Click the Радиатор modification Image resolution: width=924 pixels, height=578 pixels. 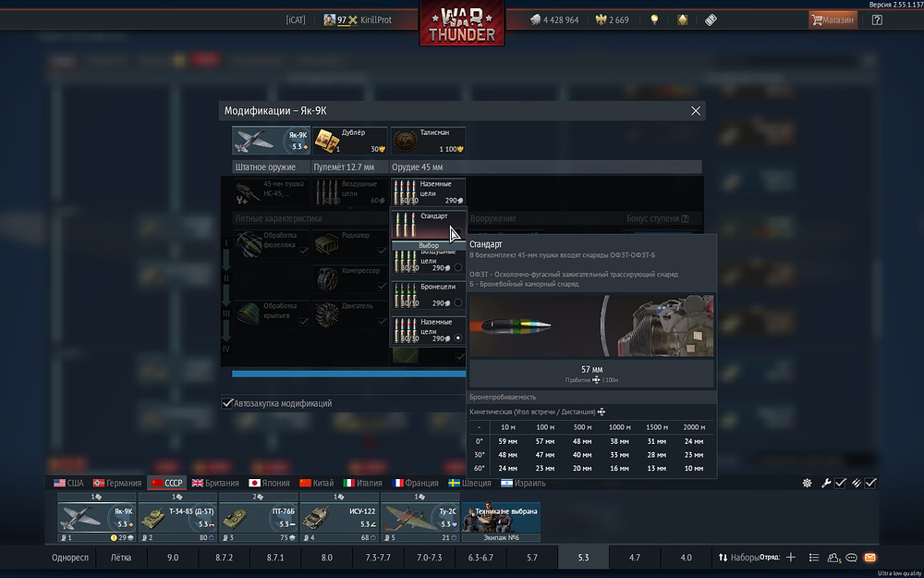[x=349, y=243]
